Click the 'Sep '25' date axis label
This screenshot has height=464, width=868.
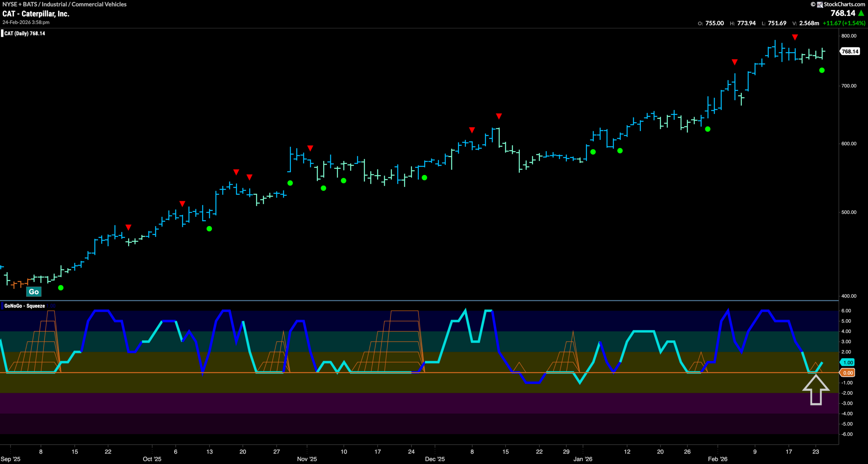click(11, 459)
